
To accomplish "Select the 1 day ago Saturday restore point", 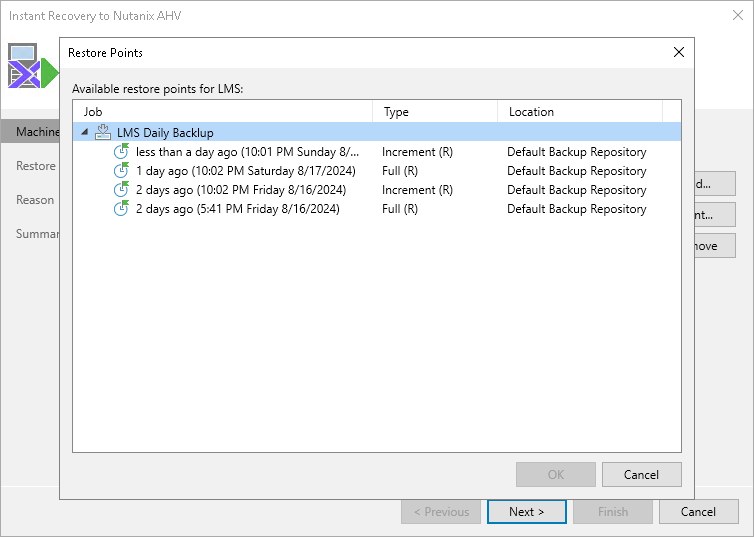I will (x=238, y=171).
